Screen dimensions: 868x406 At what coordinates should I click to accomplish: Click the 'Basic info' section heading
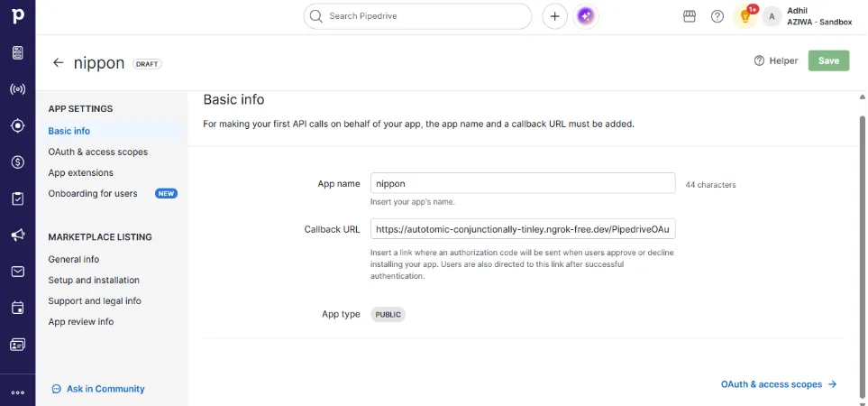coord(233,100)
